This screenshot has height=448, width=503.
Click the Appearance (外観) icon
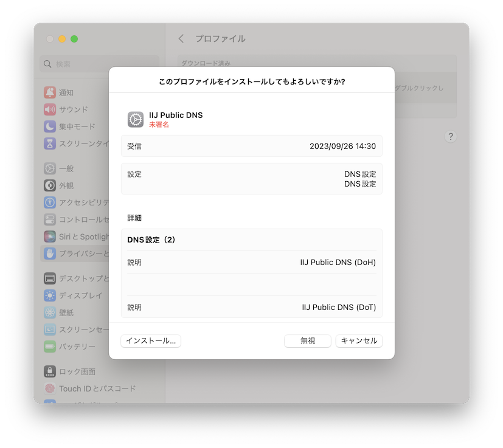(x=50, y=185)
